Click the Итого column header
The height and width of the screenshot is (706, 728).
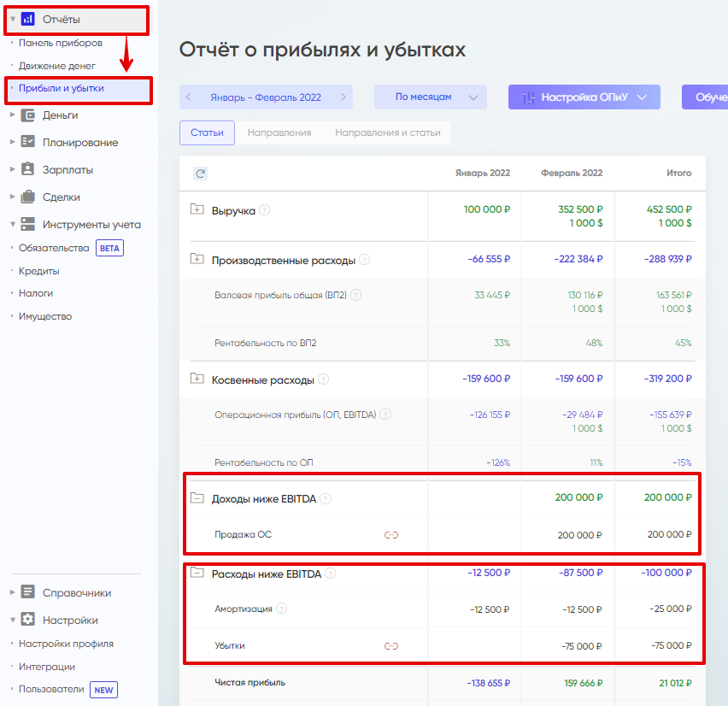tap(678, 173)
